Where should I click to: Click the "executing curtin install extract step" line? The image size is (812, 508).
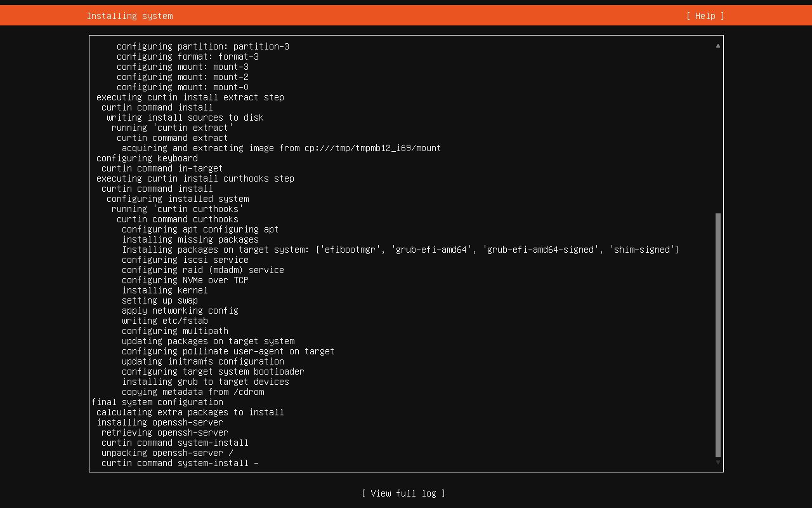pyautogui.click(x=190, y=97)
